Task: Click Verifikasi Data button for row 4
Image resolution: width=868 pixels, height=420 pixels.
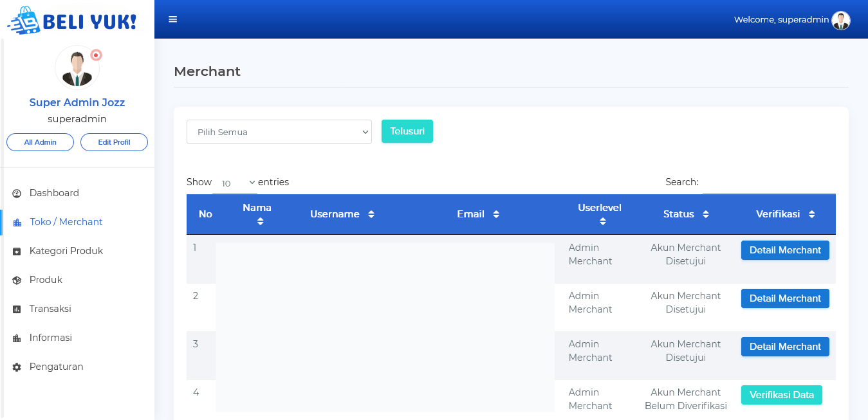Action: pos(781,395)
